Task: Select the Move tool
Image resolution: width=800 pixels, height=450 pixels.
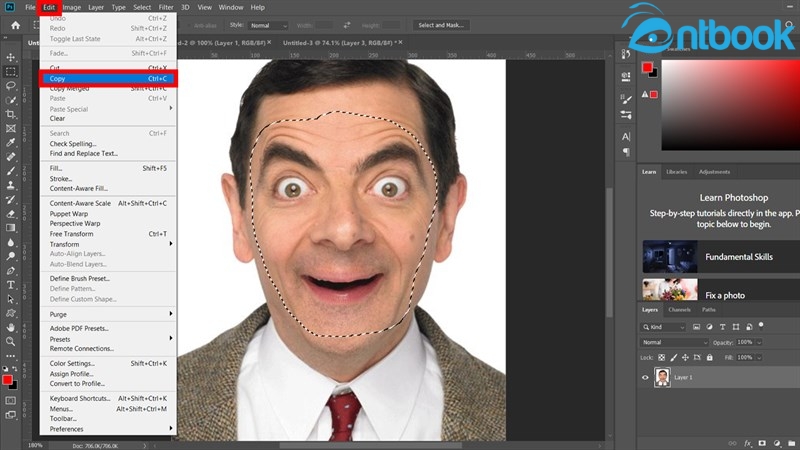Action: point(10,57)
